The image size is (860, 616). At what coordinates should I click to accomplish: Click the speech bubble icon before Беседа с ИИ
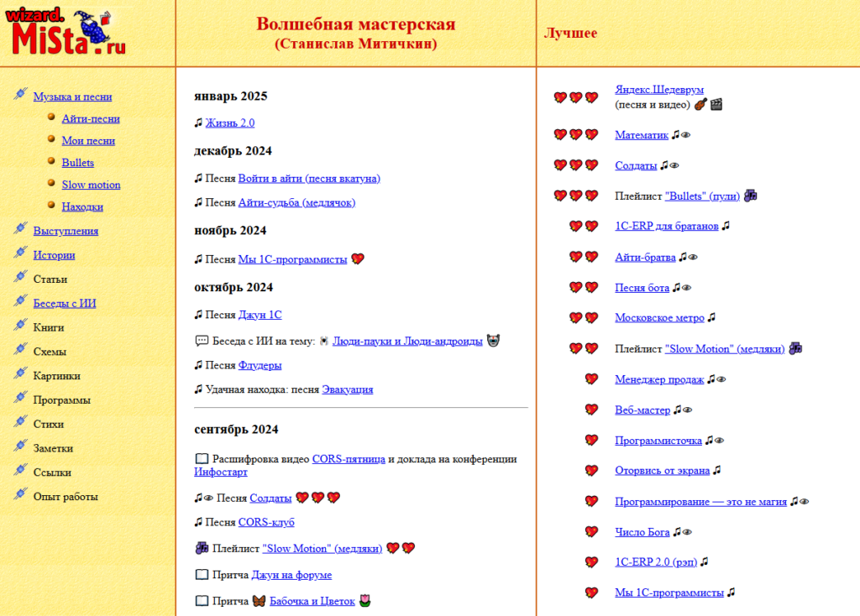click(202, 341)
